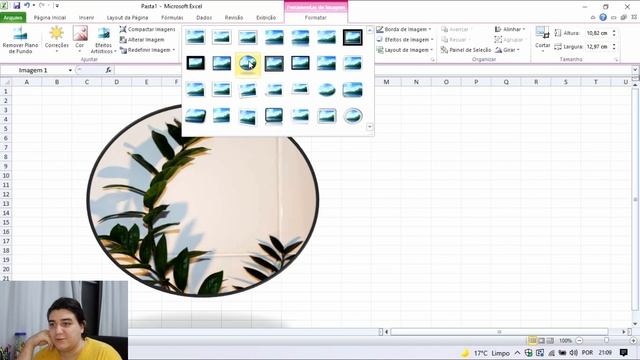The height and width of the screenshot is (360, 640).
Task: Switch to Page Break Preview button
Action: 550,340
